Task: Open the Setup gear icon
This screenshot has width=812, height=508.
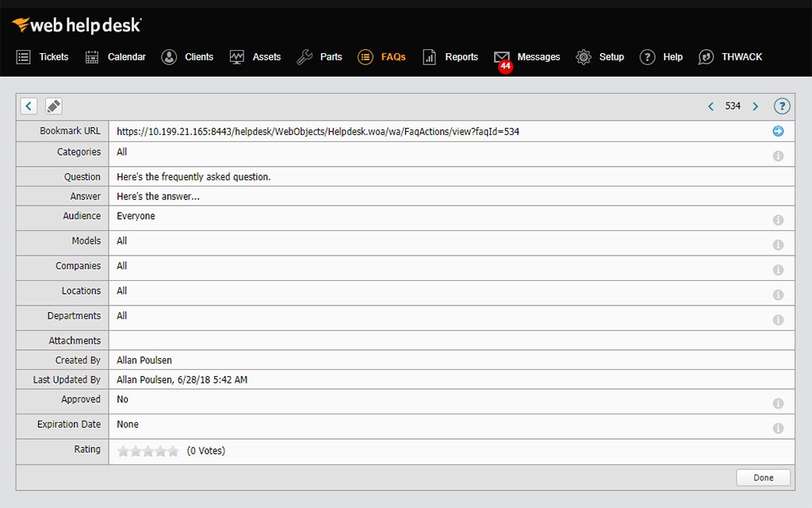Action: tap(583, 56)
